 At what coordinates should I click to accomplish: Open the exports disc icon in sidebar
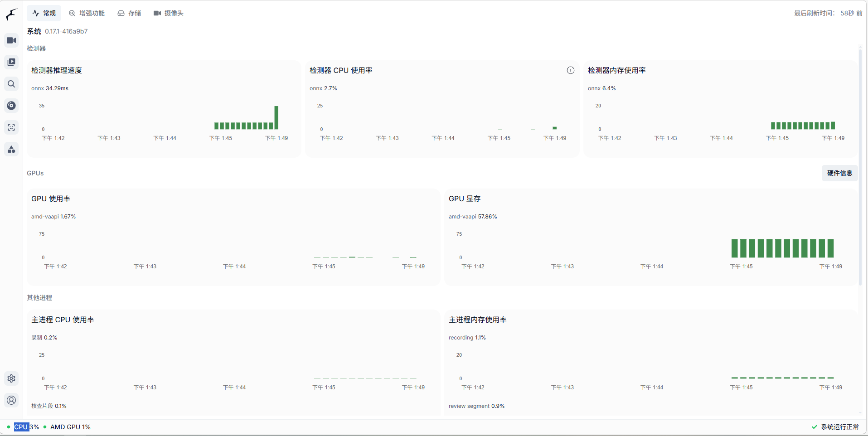(11, 106)
